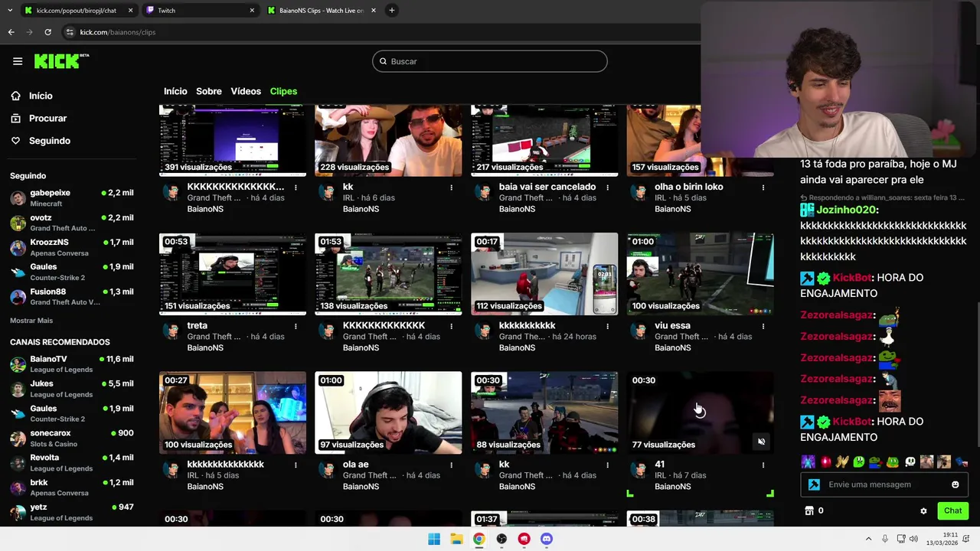Viewport: 980px width, 551px height.
Task: Open the channel shop icon showing 0
Action: 814,510
